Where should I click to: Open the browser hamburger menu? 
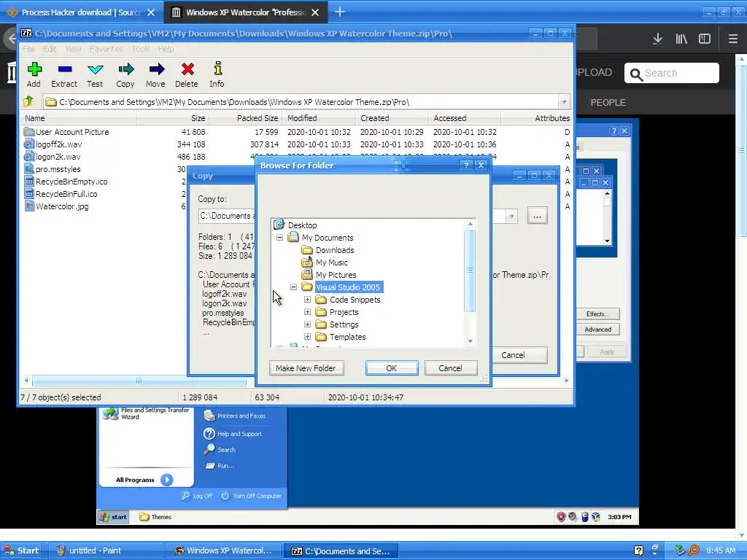click(732, 39)
